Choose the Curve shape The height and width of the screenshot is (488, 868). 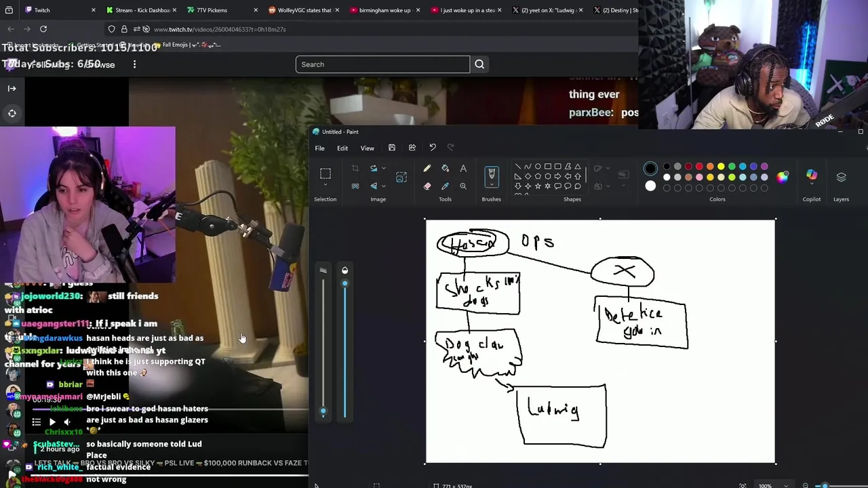tap(528, 166)
